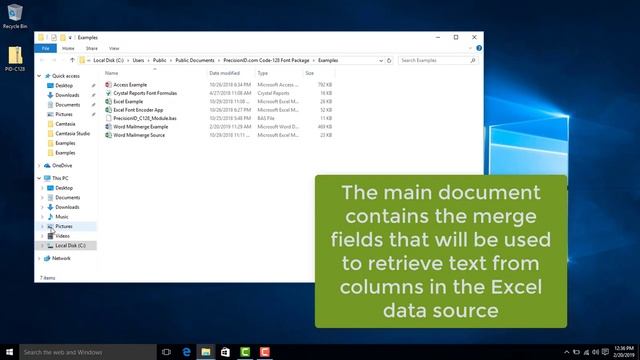Select OneDrive in navigation pane
Screen dimensions: 640x360
[x=62, y=166]
